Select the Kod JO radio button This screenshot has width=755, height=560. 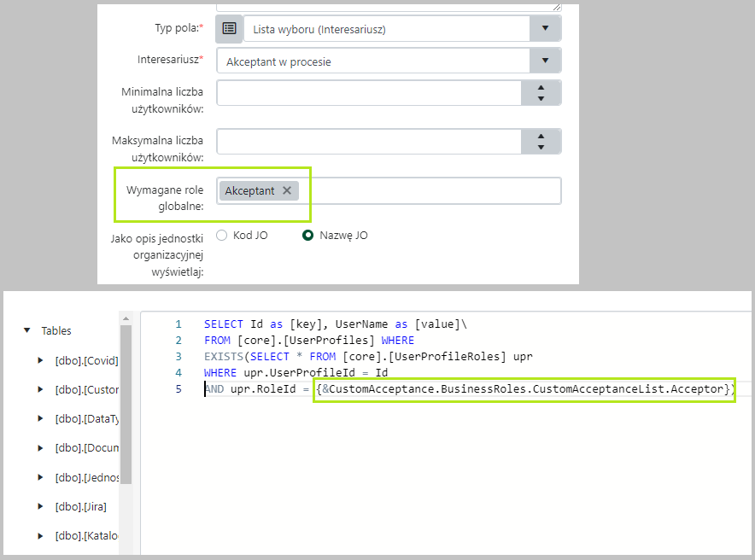pos(222,236)
